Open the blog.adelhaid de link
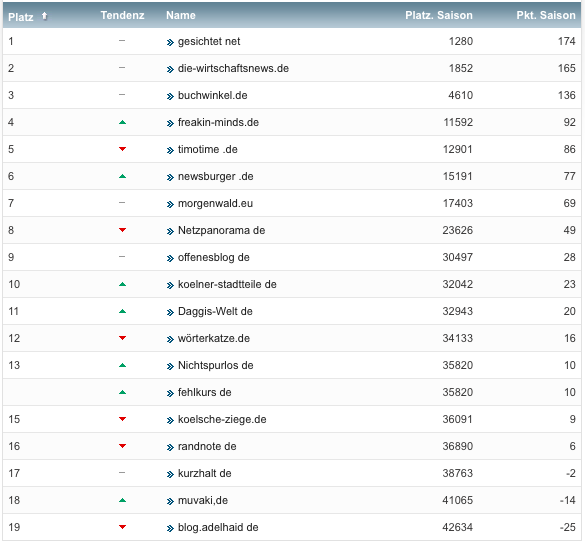Screen dimensions: 585x544 218,527
